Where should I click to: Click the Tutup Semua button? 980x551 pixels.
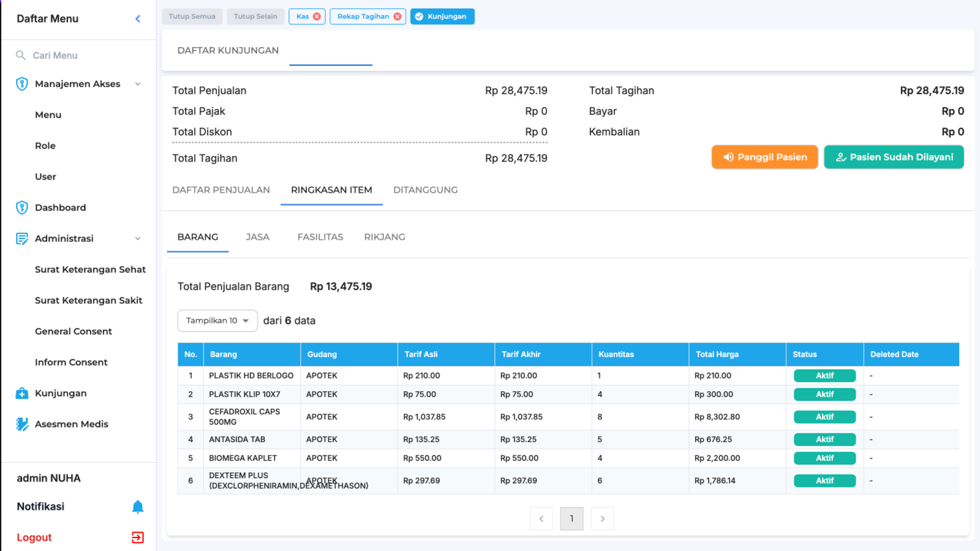pos(192,17)
